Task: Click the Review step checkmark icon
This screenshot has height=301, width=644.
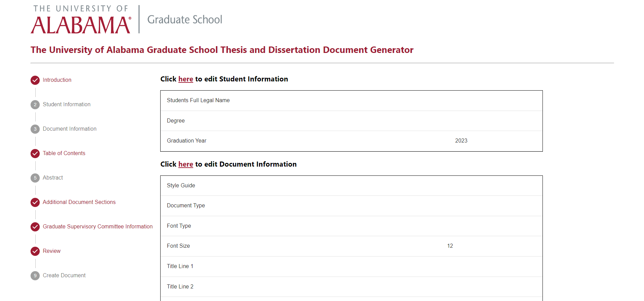Action: (x=35, y=251)
